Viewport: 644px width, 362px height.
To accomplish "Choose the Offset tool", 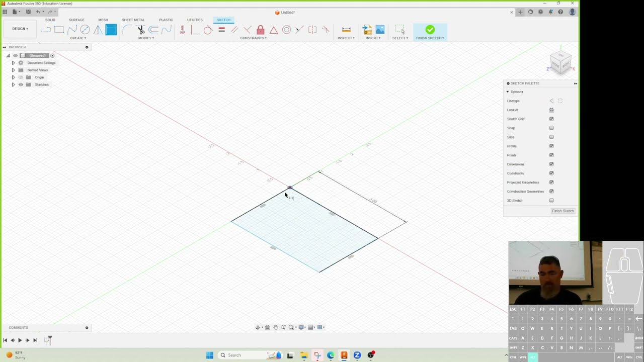I will pyautogui.click(x=153, y=30).
